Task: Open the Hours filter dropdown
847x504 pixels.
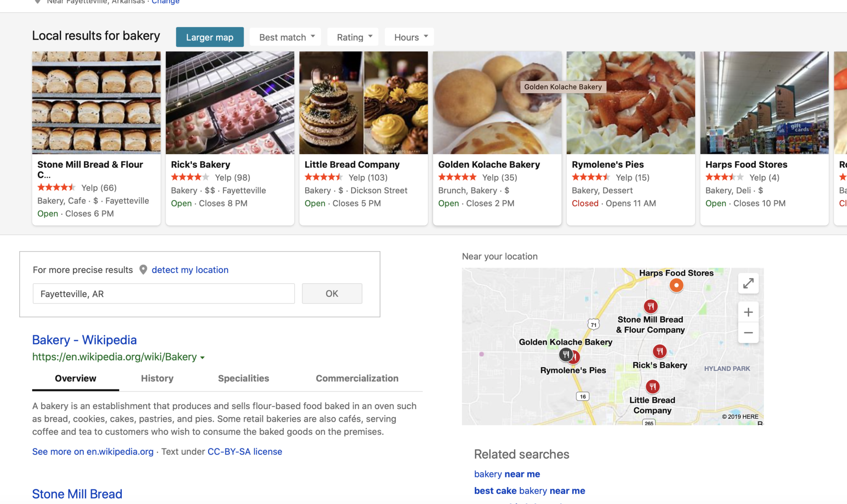Action: tap(409, 37)
